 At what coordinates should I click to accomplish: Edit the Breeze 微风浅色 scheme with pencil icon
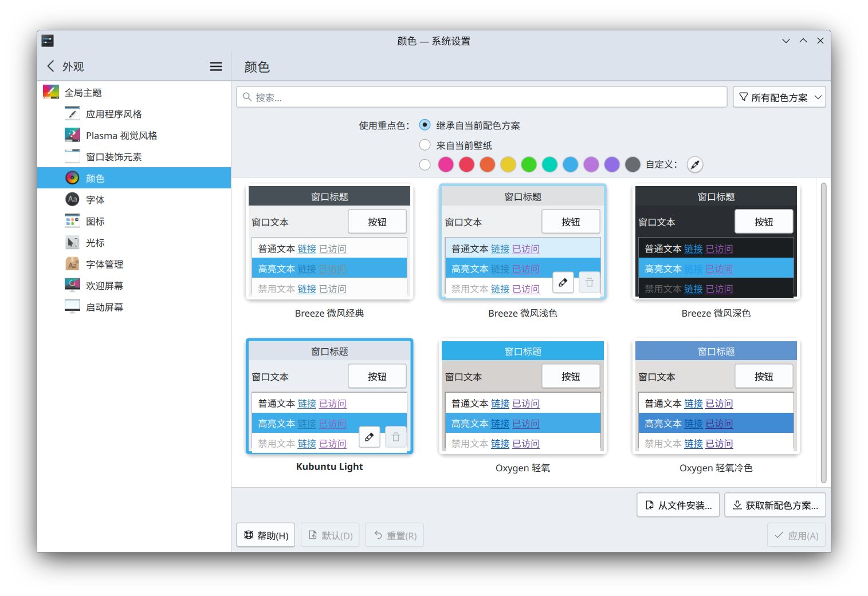coord(563,282)
